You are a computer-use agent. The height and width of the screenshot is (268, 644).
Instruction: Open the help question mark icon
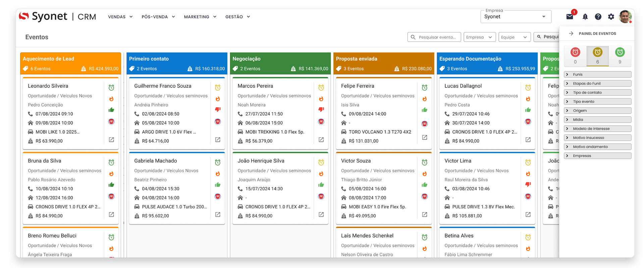click(x=598, y=17)
